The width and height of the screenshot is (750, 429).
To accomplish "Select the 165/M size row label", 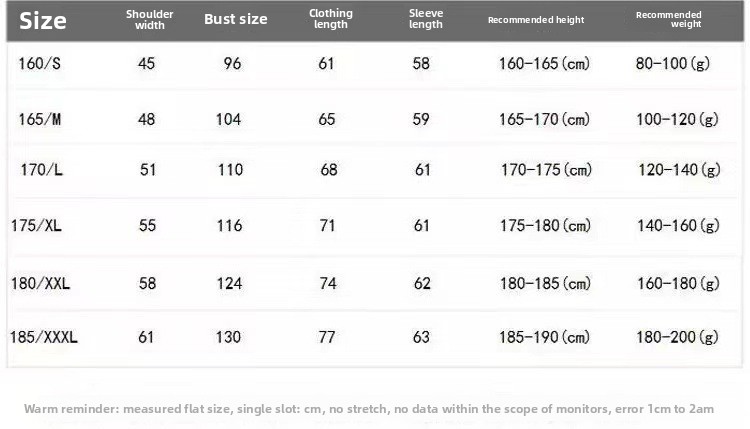I will [x=40, y=119].
